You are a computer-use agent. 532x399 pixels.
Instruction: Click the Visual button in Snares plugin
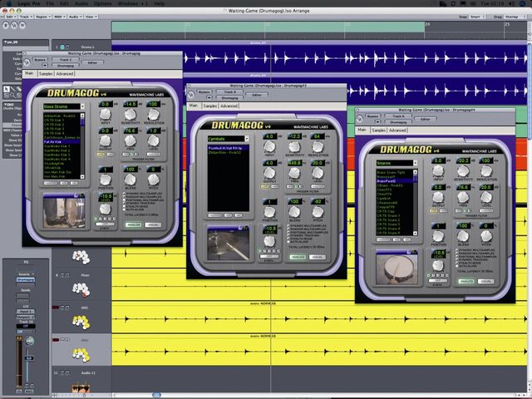pos(485,282)
